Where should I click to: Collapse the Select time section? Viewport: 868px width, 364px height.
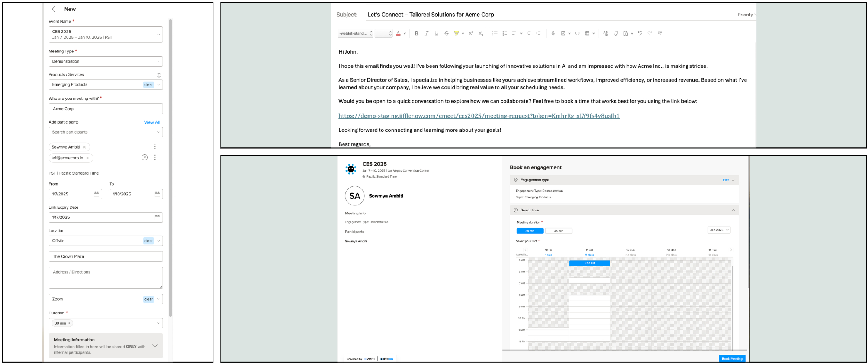(733, 210)
